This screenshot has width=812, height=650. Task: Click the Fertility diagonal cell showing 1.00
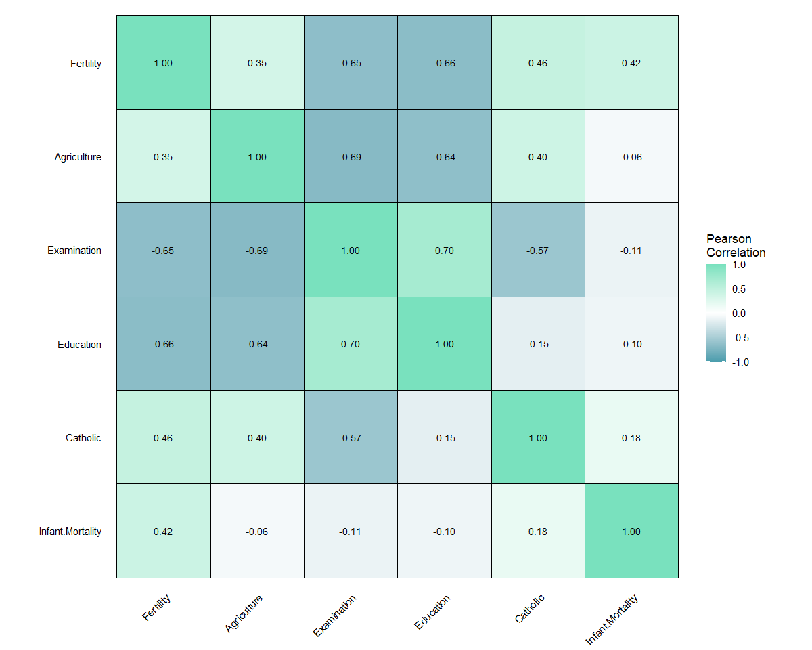click(x=163, y=62)
